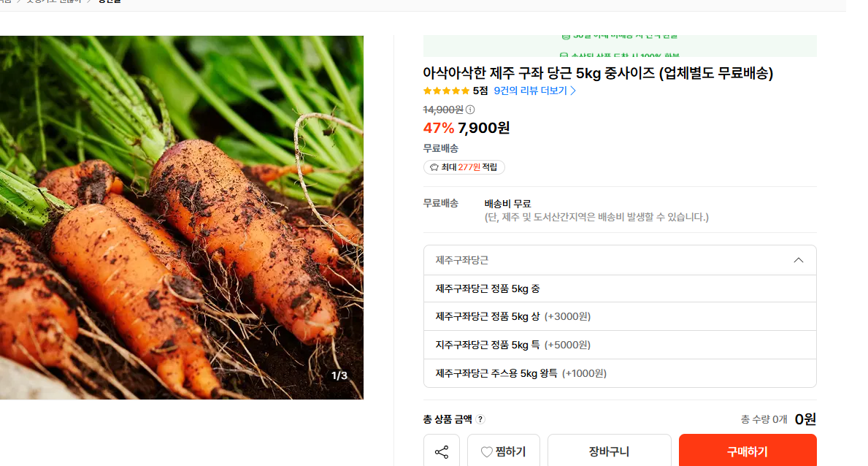Choose option 정품 5kg 특 (+5000원)
Image resolution: width=868 pixels, height=466 pixels.
[620, 345]
